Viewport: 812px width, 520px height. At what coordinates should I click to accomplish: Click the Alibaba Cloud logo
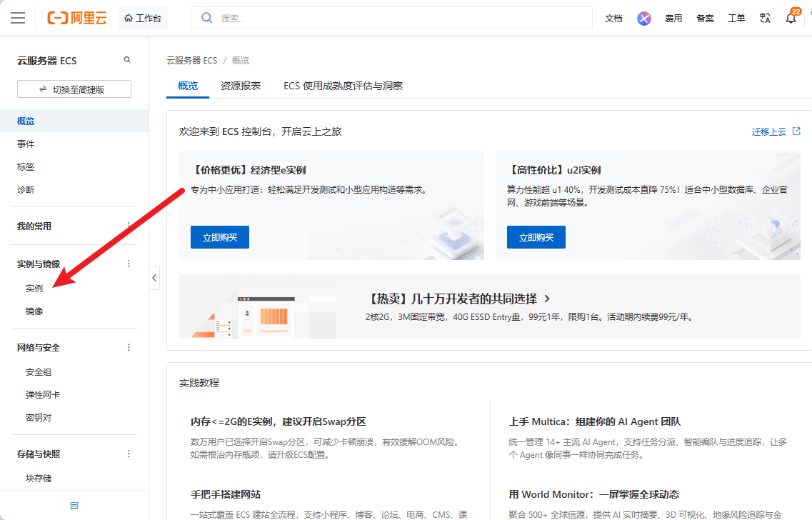[77, 18]
